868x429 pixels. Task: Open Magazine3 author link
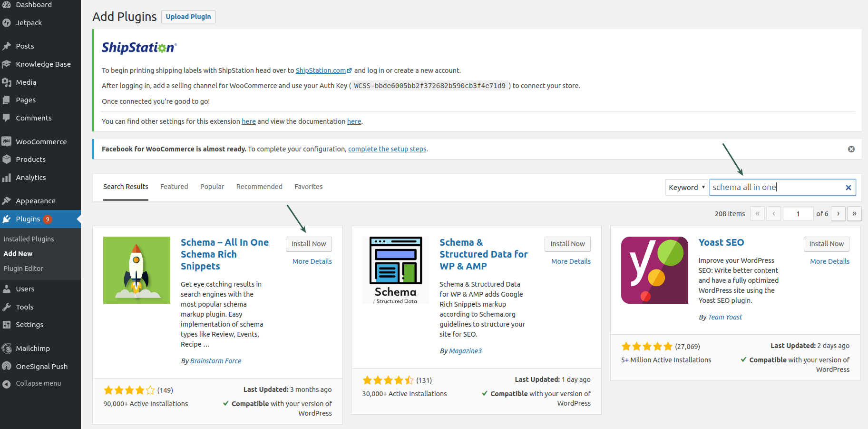point(465,351)
